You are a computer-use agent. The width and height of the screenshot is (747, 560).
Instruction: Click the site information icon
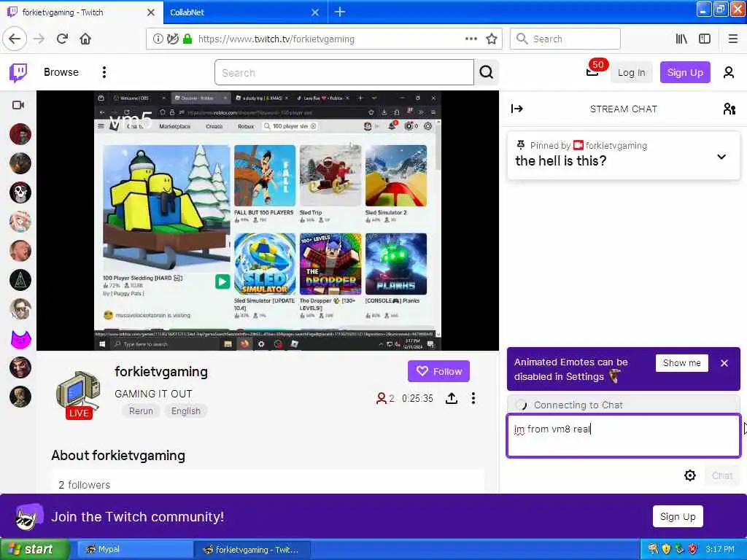pos(158,39)
